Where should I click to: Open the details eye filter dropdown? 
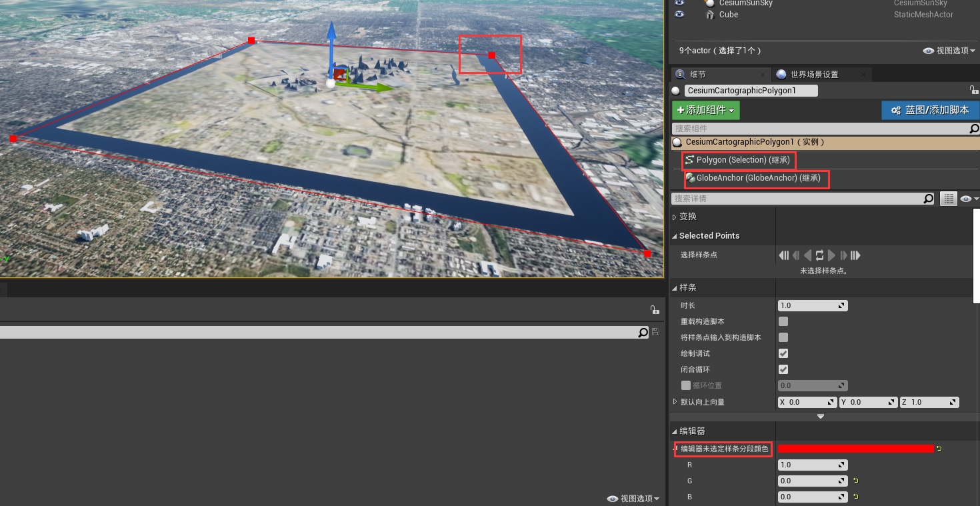969,199
